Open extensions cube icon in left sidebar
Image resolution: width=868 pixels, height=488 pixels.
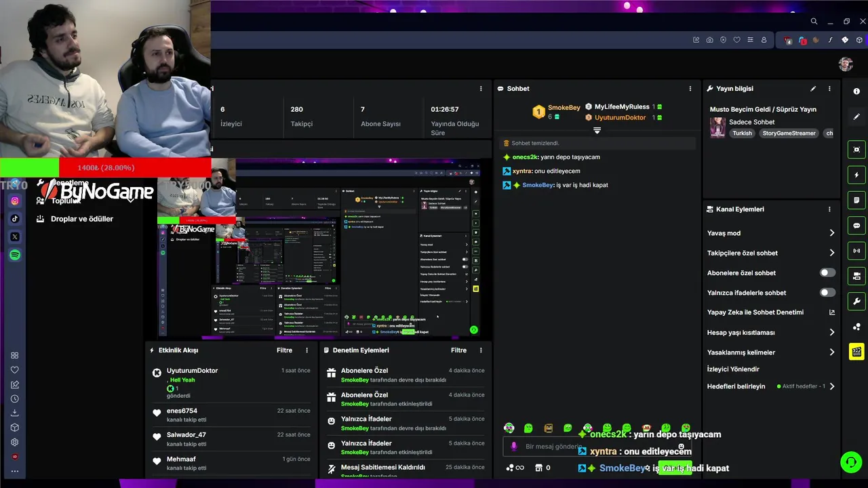point(14,428)
